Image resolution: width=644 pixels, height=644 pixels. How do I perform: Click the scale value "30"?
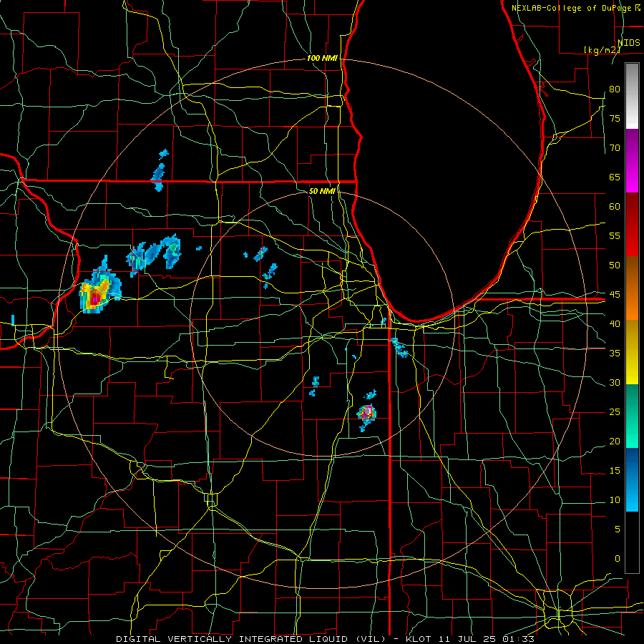pyautogui.click(x=615, y=382)
